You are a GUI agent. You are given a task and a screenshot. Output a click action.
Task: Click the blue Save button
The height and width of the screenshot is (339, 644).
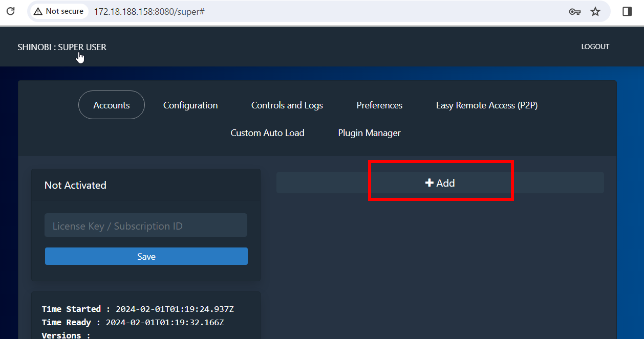point(146,257)
